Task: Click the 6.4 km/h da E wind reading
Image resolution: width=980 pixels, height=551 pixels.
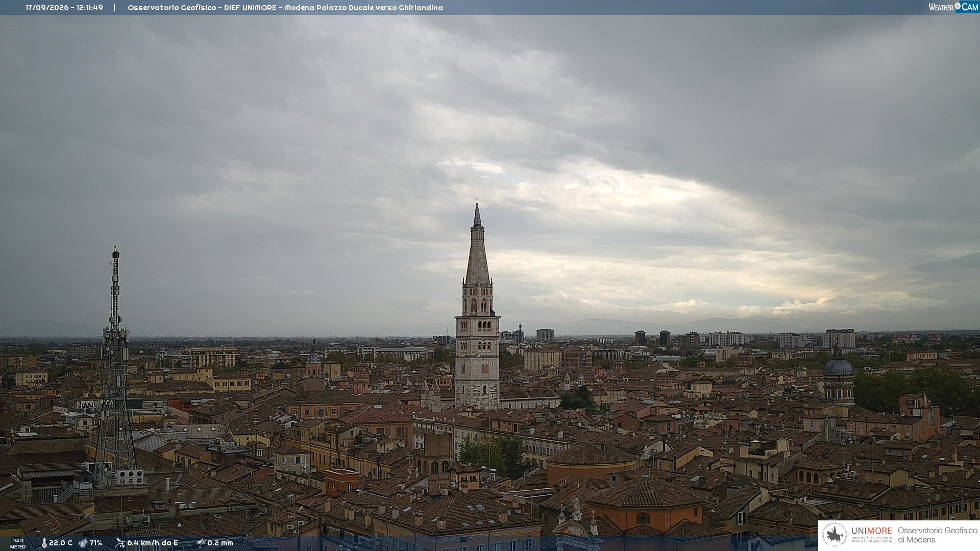Action: 153,543
